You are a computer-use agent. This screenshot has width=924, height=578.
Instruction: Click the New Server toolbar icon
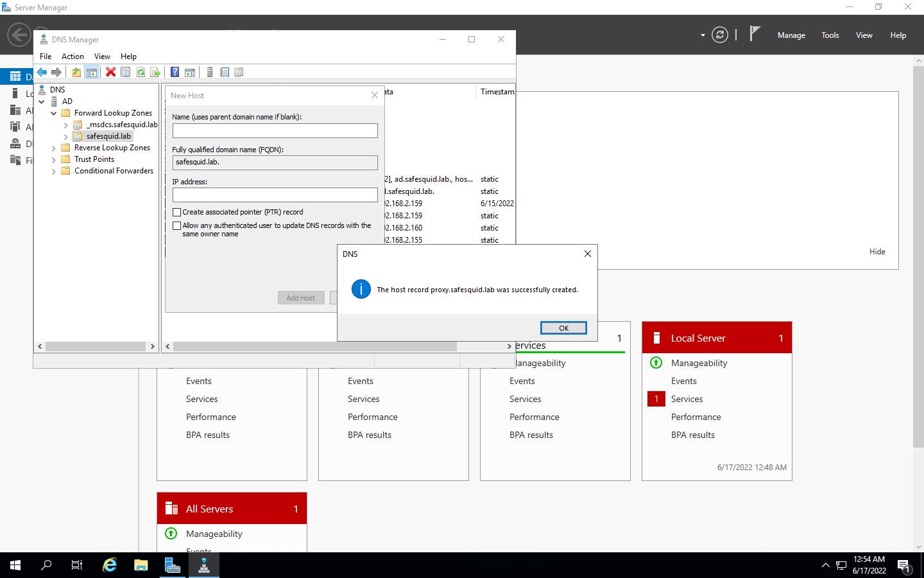coord(209,72)
